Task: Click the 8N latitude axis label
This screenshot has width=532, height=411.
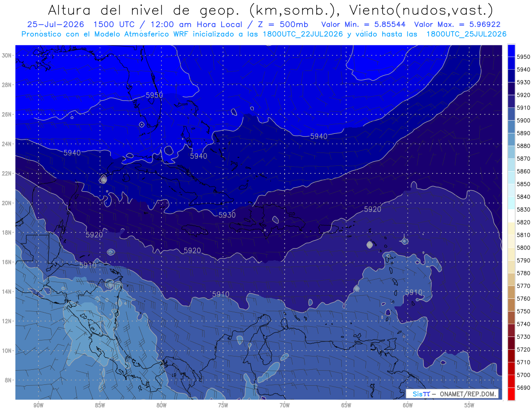Action: pyautogui.click(x=9, y=380)
